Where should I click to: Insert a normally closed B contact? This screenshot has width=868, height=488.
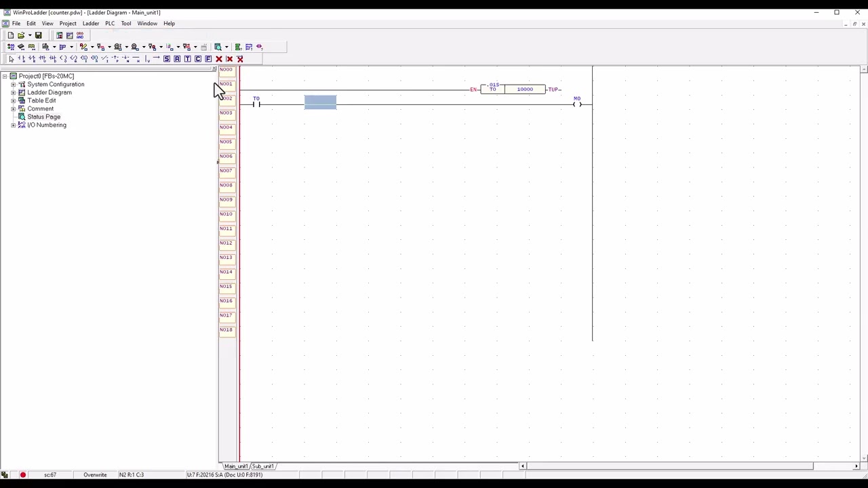pyautogui.click(x=32, y=59)
